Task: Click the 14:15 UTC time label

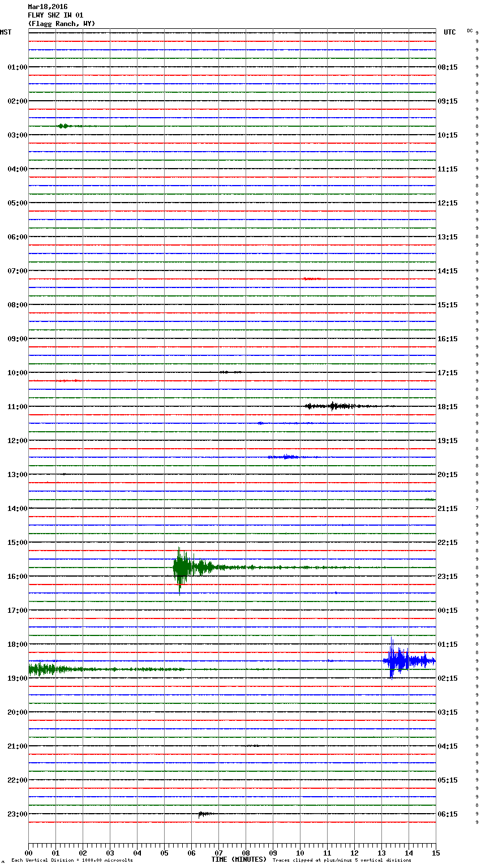Action: [x=448, y=270]
